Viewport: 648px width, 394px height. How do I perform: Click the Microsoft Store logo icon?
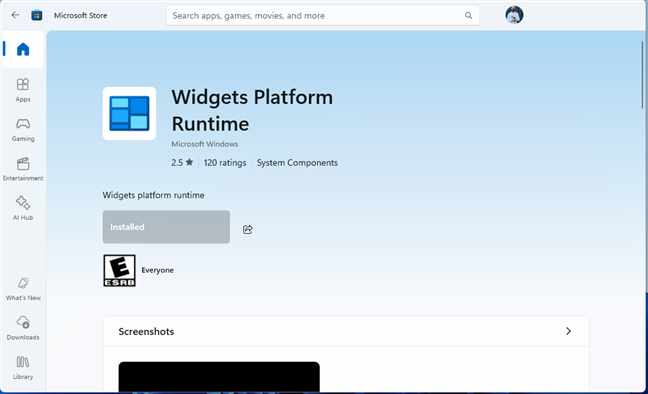click(37, 15)
